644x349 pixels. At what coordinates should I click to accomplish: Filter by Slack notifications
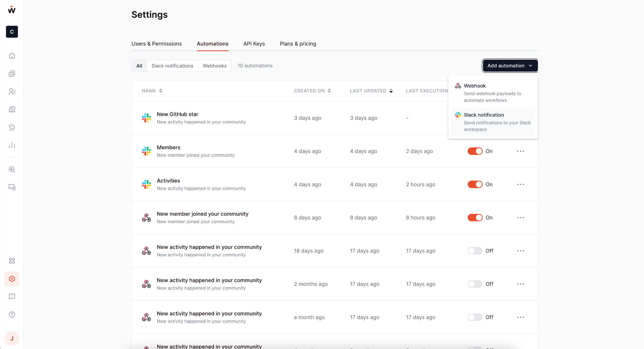(x=172, y=66)
